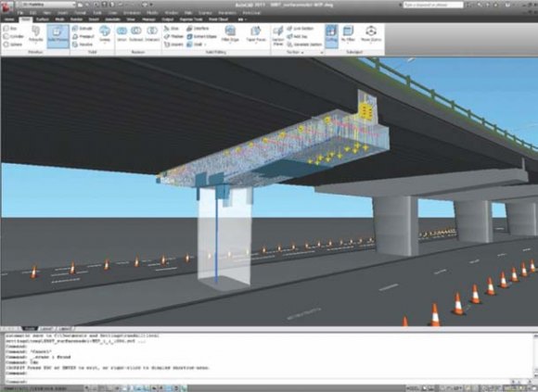The height and width of the screenshot is (392, 538).
Task: Select the Box primitive tool
Action: click(x=10, y=29)
